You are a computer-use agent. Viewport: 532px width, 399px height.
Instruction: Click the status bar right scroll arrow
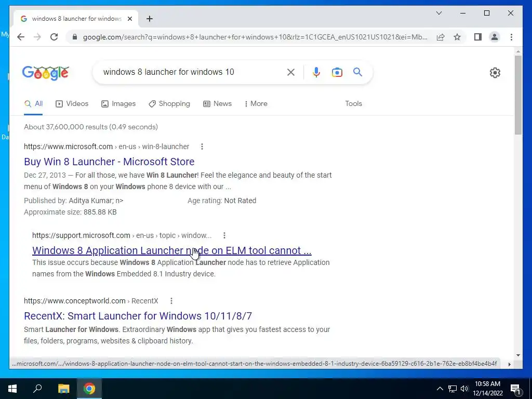[509, 364]
